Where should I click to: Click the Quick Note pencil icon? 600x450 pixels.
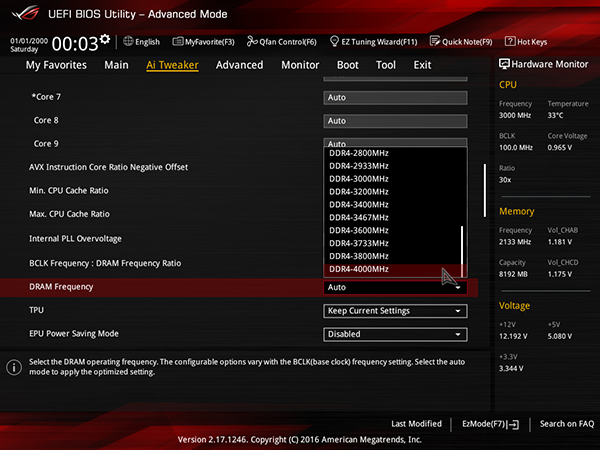click(x=435, y=41)
